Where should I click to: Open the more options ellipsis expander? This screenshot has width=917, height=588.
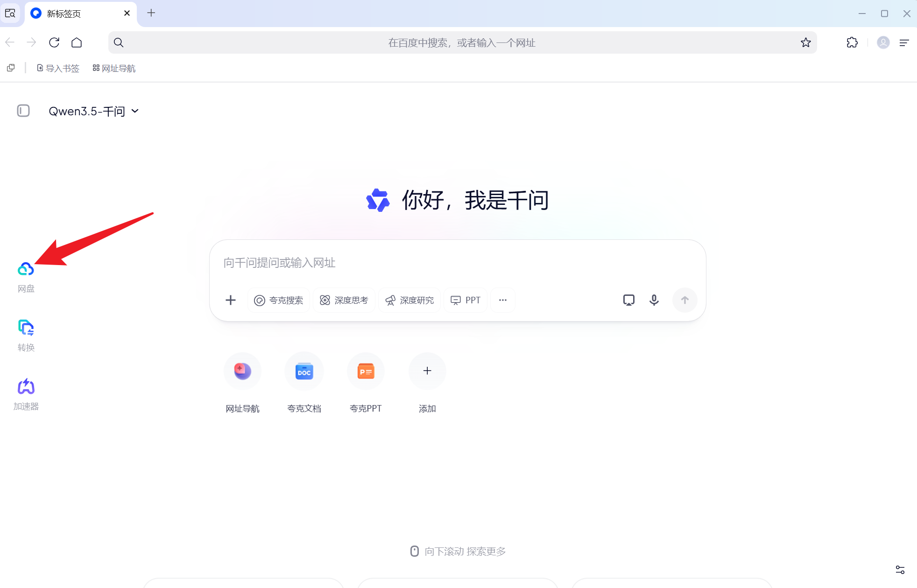point(503,300)
